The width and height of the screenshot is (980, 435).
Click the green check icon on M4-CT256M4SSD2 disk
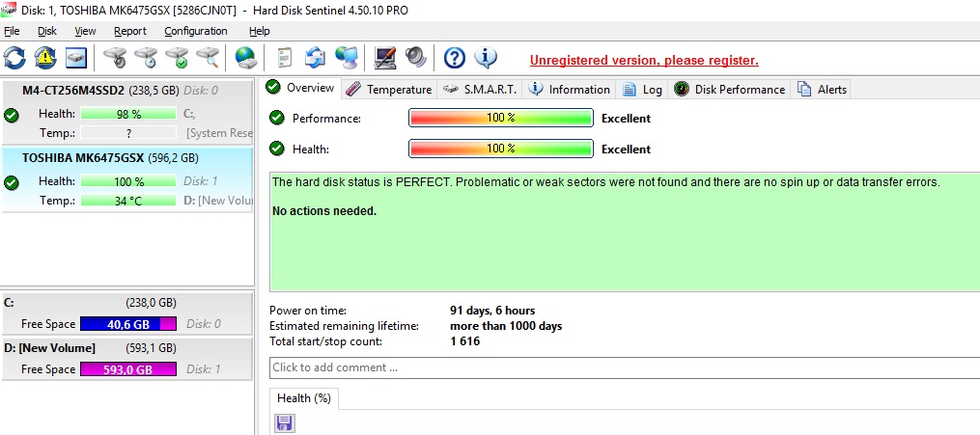(11, 115)
